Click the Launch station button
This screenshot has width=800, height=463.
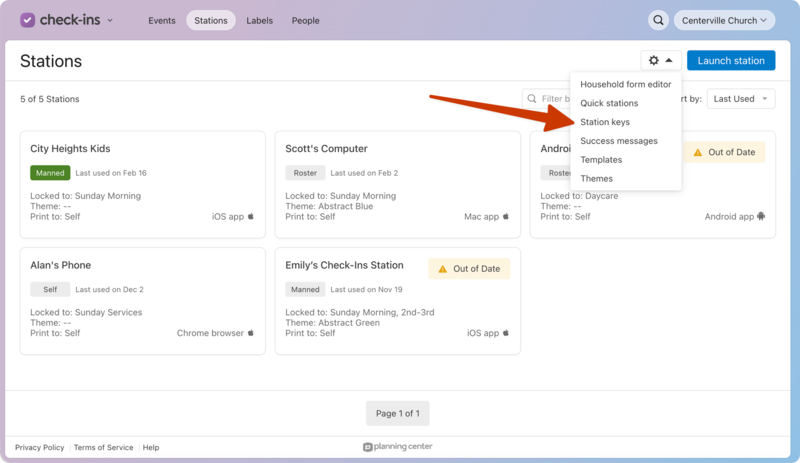(731, 61)
